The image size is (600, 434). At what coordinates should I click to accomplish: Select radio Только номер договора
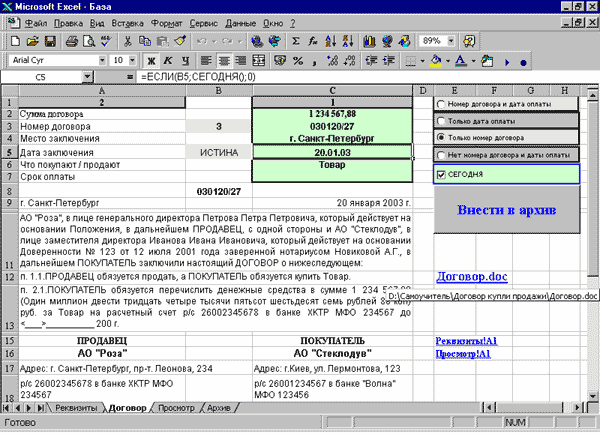[441, 137]
